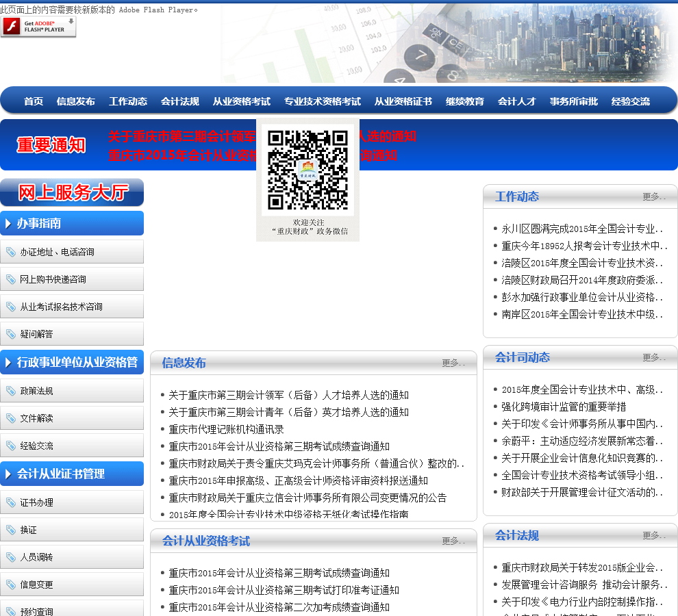678x616 pixels.
Task: Open 疑问解答 sidebar button
Action: tap(72, 334)
